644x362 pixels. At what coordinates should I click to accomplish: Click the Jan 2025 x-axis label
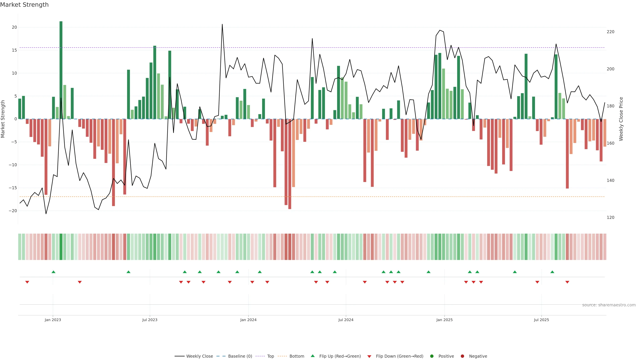click(x=444, y=320)
